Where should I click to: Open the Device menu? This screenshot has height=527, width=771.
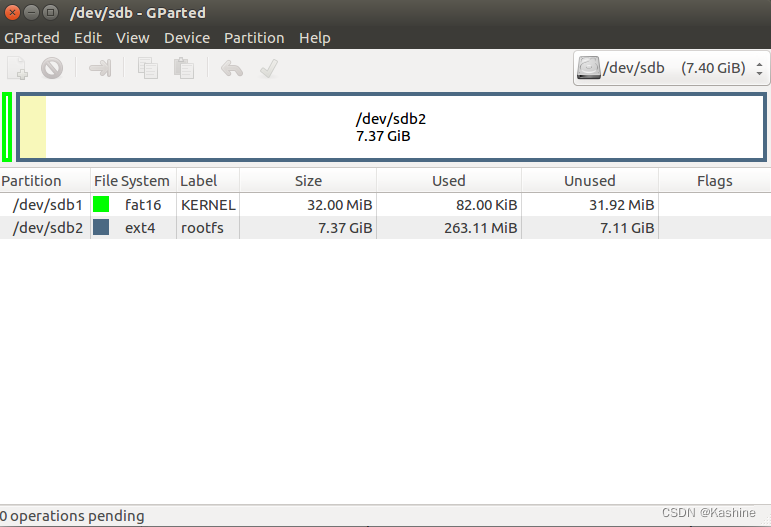187,38
